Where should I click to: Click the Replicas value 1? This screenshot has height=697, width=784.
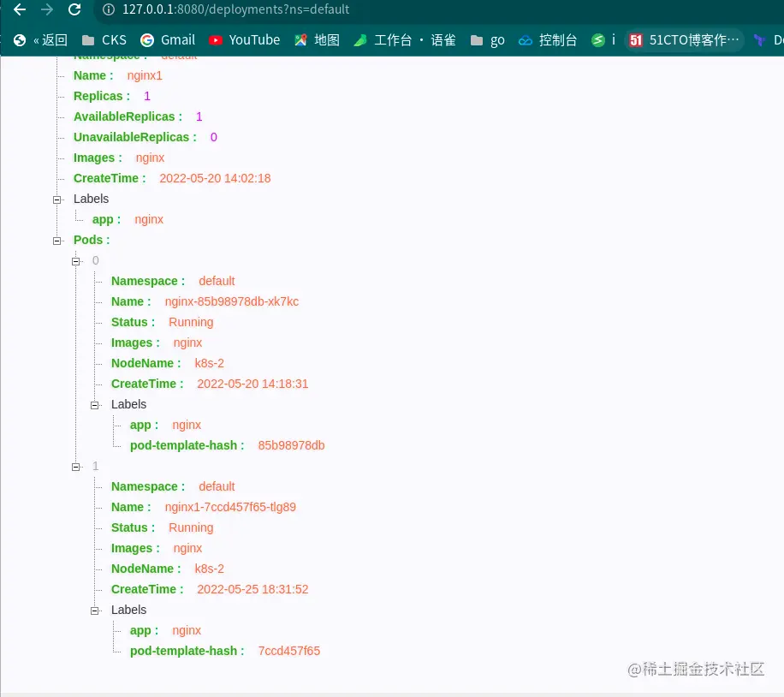pos(147,96)
